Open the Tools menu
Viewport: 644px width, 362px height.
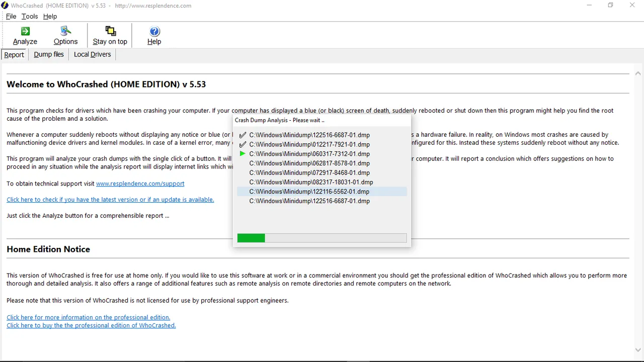click(x=30, y=16)
